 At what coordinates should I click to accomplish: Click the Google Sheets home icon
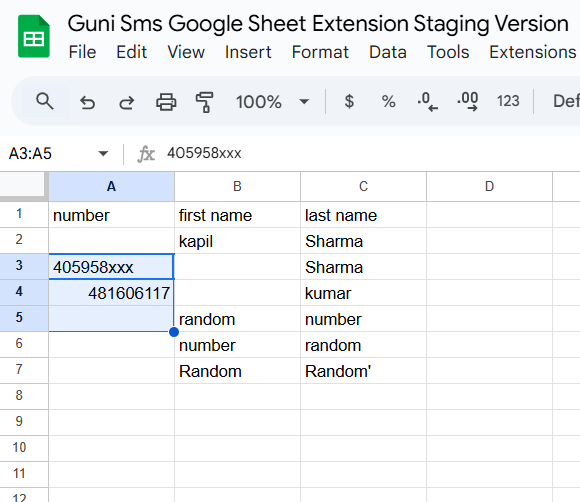pyautogui.click(x=34, y=36)
